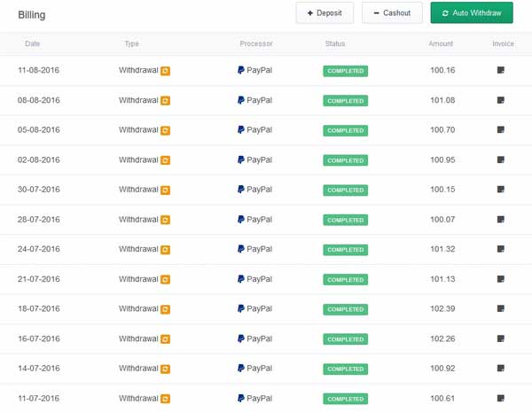The width and height of the screenshot is (532, 412).
Task: Click COMPLETED badge on 11-08-2016 row
Action: click(346, 71)
